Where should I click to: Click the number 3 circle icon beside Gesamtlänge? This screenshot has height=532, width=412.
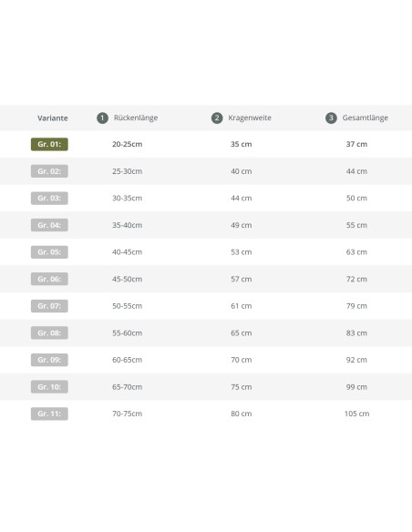(331, 118)
